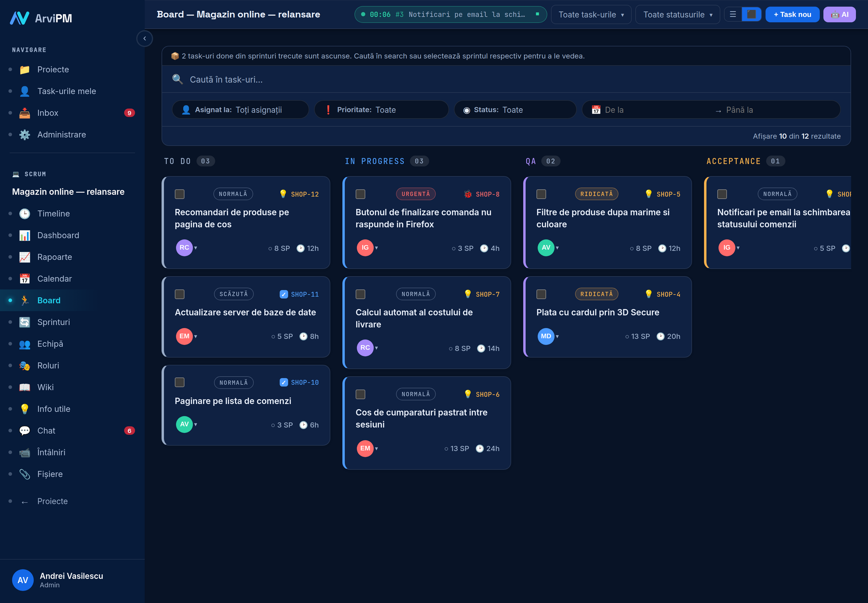Click the ArviPM logo icon
868x603 pixels.
pyautogui.click(x=19, y=18)
